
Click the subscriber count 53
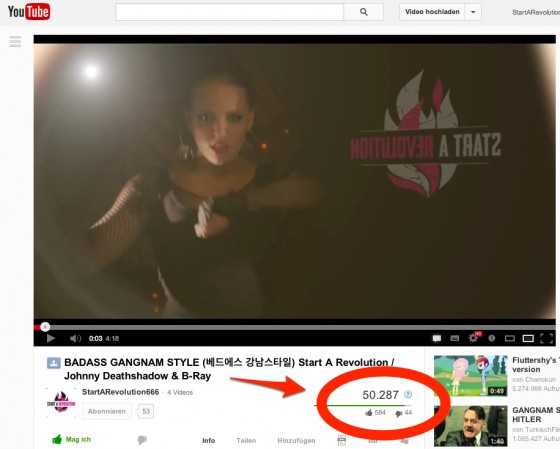(146, 411)
